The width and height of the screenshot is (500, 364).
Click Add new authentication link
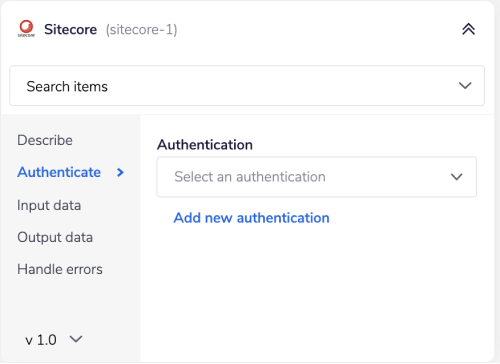point(251,218)
